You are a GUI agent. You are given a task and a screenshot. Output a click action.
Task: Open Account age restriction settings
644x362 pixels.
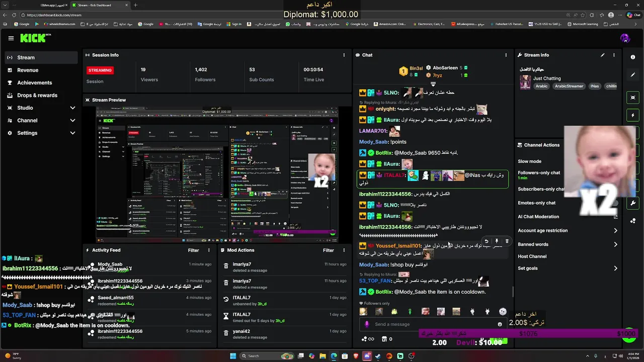pyautogui.click(x=568, y=230)
